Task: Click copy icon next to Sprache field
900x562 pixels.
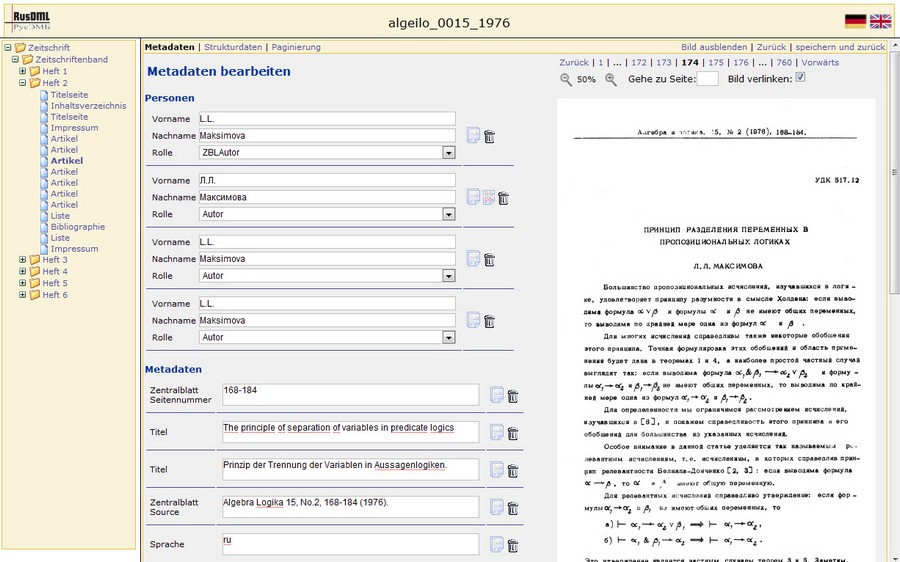Action: (497, 545)
